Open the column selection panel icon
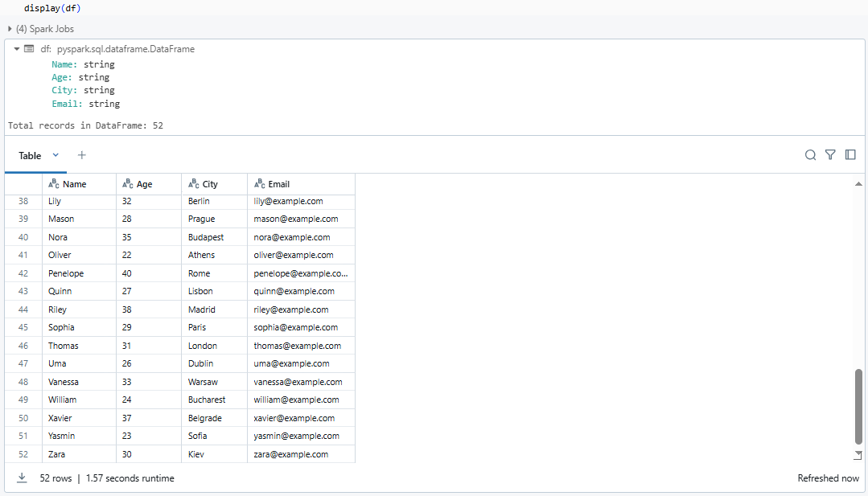 tap(850, 154)
